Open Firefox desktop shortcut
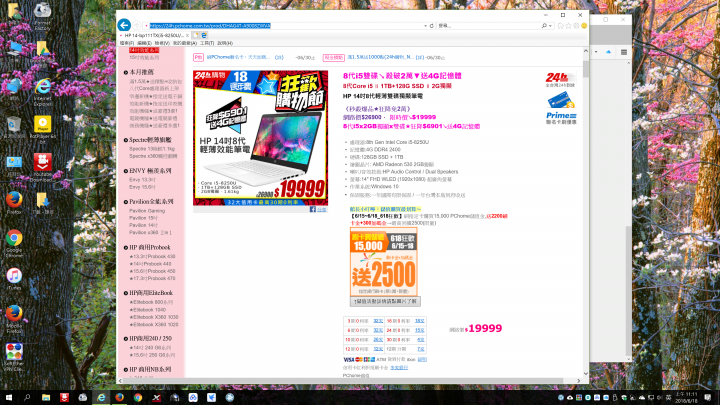This screenshot has height=405, width=720. coord(14,203)
